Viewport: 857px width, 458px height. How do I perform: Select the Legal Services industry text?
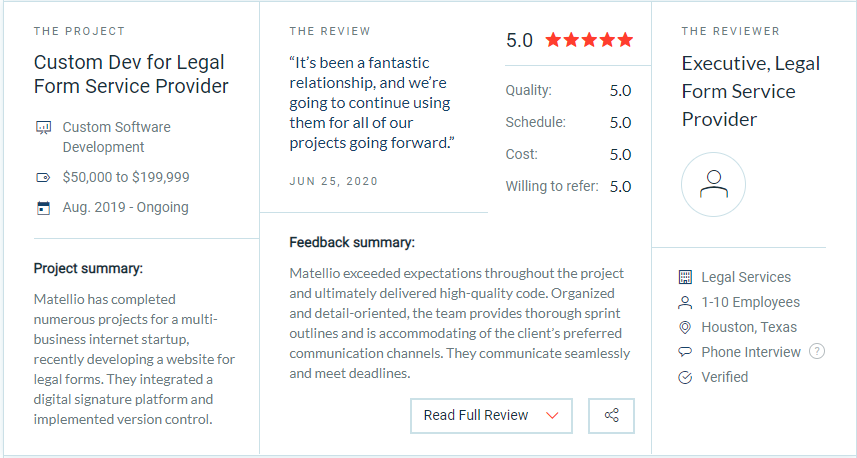[x=746, y=277]
